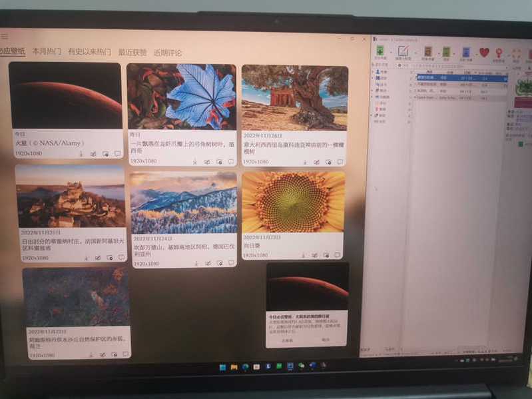Open comments on the snowy mountain card

point(232,262)
